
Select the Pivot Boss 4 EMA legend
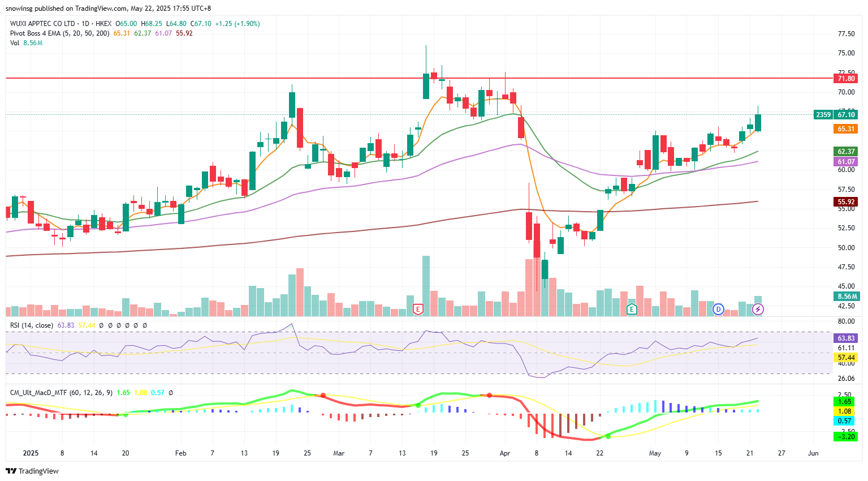point(60,33)
